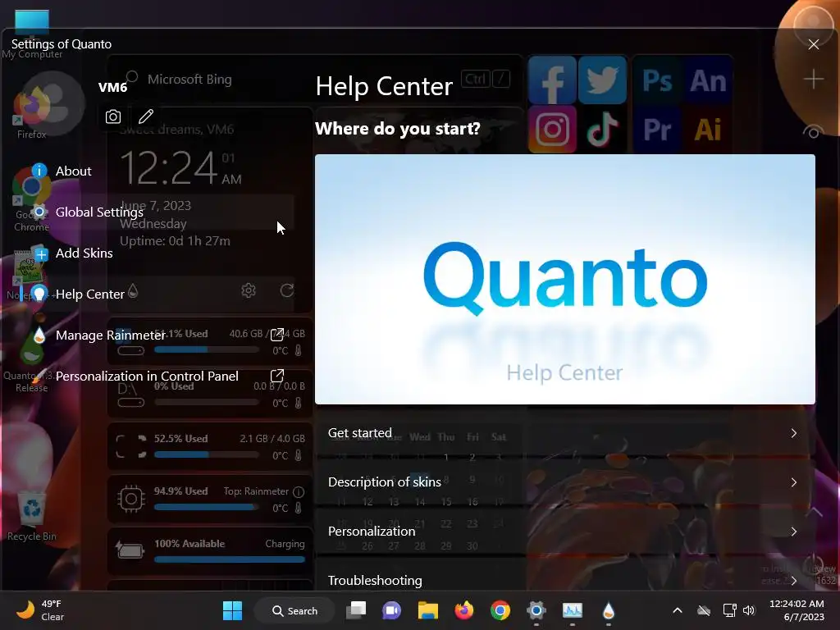Click the Instagram shortcut icon
This screenshot has height=630, width=840.
pyautogui.click(x=552, y=129)
